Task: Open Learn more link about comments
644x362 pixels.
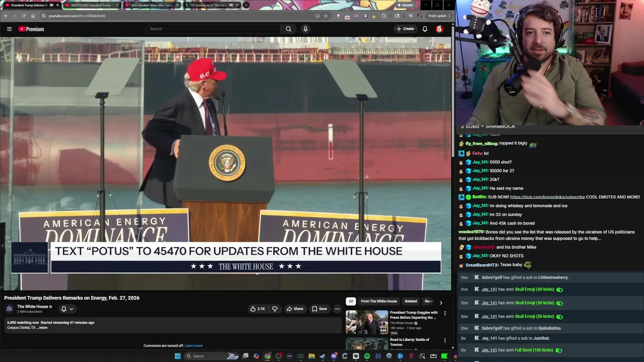Action: click(x=194, y=346)
